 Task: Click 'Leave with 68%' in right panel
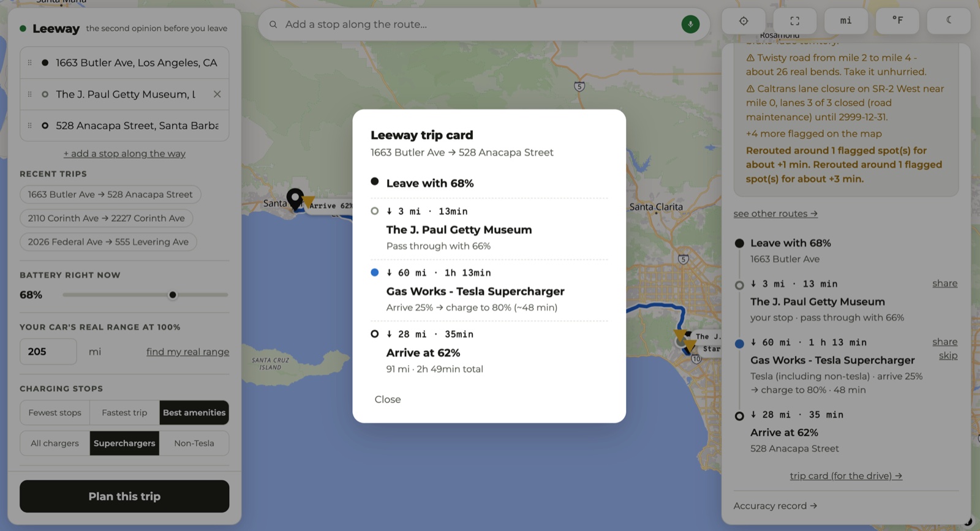(790, 243)
